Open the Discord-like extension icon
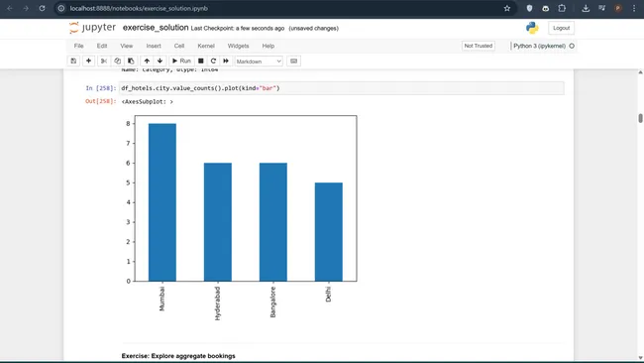This screenshot has width=644, height=363. point(546,8)
